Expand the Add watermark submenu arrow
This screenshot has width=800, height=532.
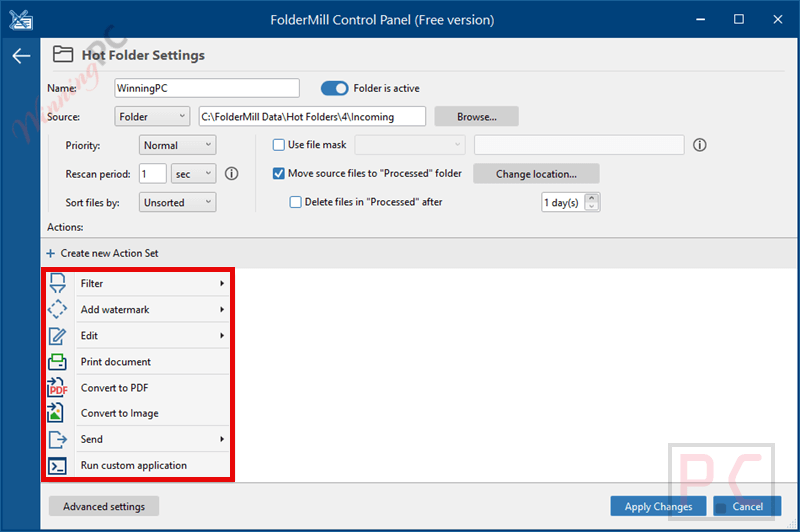[x=222, y=310]
